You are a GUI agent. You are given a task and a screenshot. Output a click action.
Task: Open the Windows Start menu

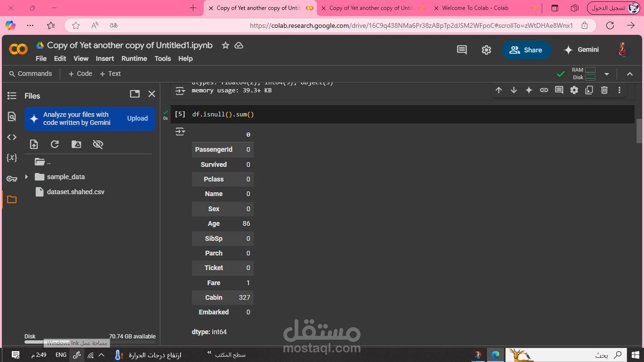coord(635,354)
